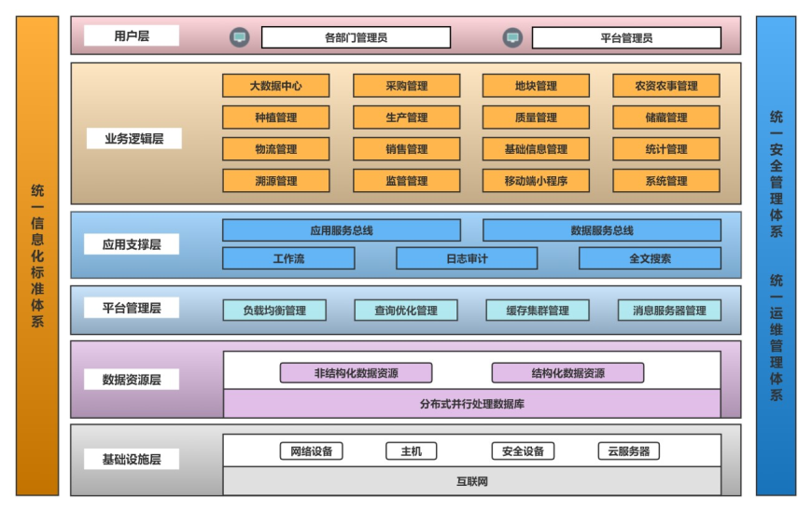Screen dimensions: 812x512
Task: Click the 日志审计 box
Action: (x=467, y=258)
